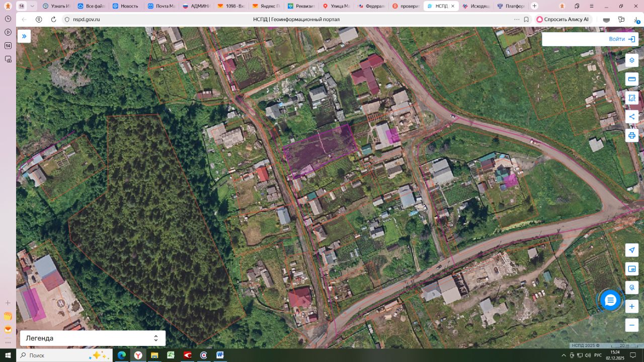The image size is (644, 362).
Task: Open Microsoft Edge from the taskbar
Action: point(122,355)
